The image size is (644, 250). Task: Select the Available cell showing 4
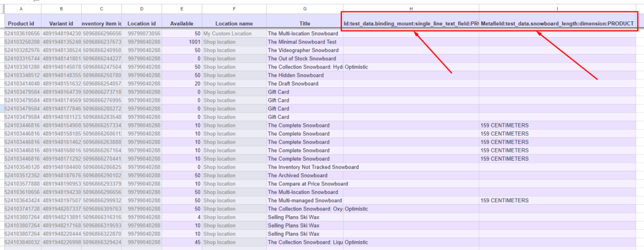[182, 217]
